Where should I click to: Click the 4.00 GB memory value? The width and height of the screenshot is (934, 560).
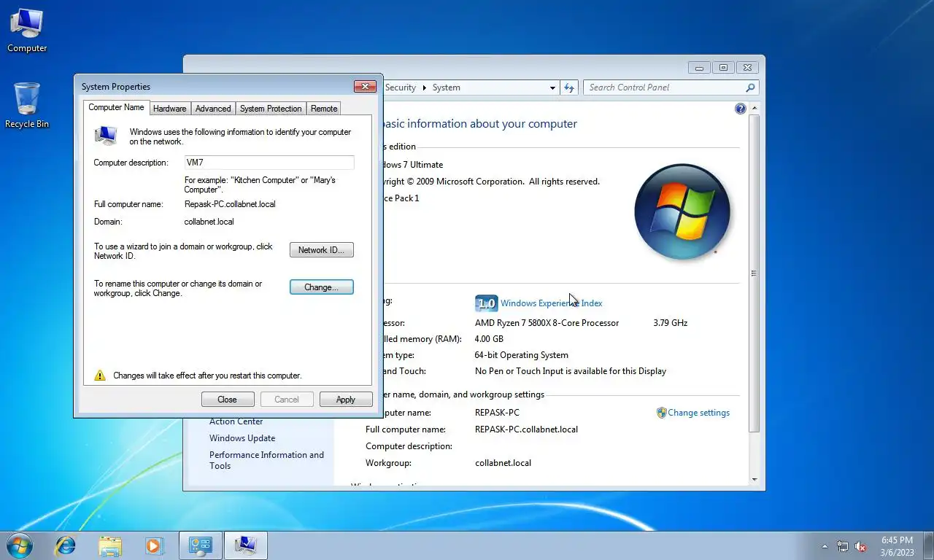(489, 339)
